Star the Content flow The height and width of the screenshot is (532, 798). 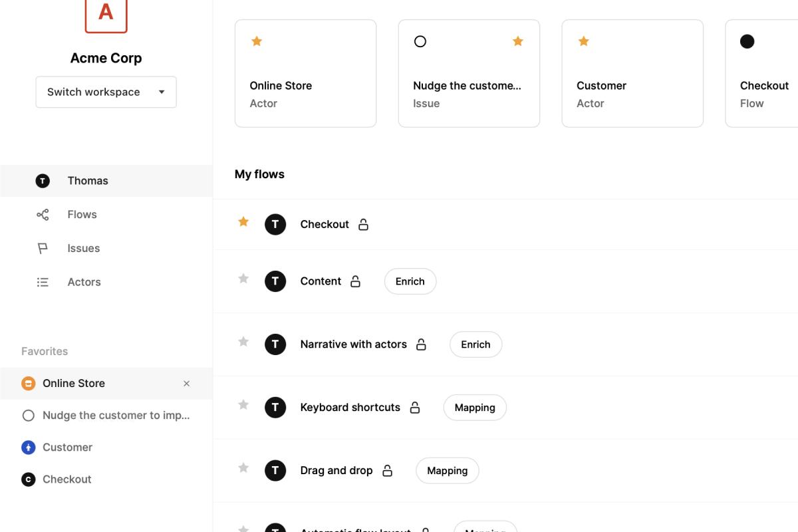(x=243, y=279)
